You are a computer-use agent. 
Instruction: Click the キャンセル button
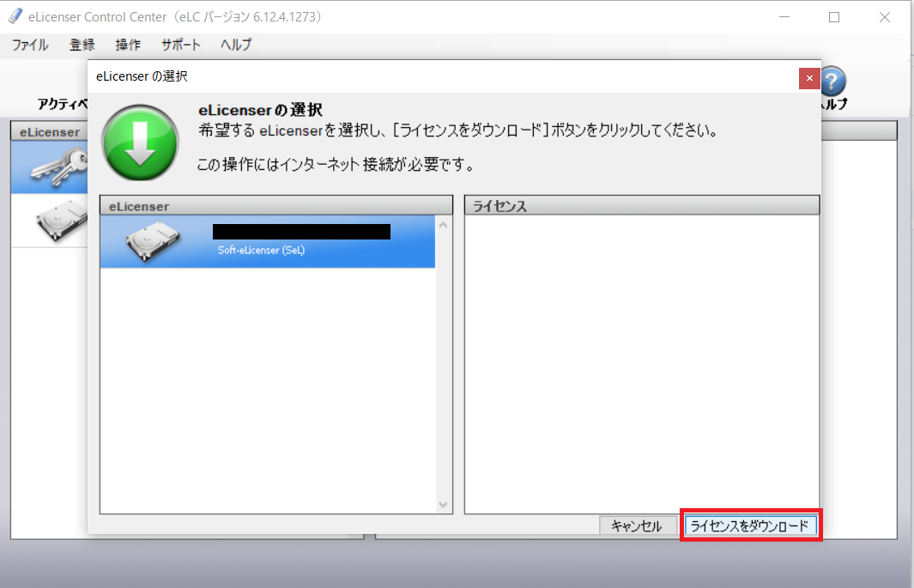638,525
